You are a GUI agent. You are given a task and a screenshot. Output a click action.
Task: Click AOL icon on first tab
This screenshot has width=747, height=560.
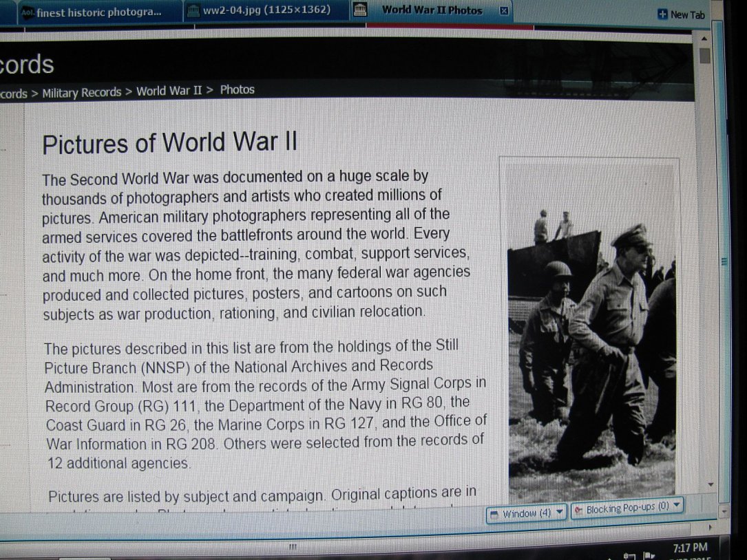click(28, 13)
